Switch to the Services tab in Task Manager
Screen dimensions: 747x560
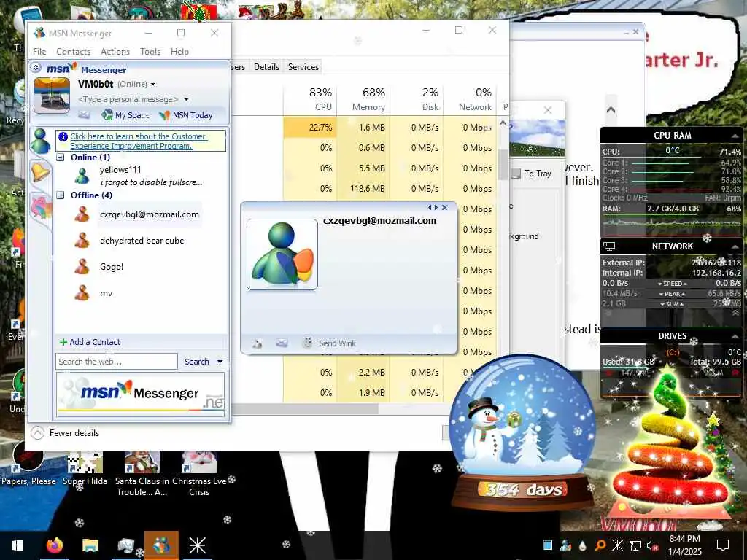tap(303, 66)
